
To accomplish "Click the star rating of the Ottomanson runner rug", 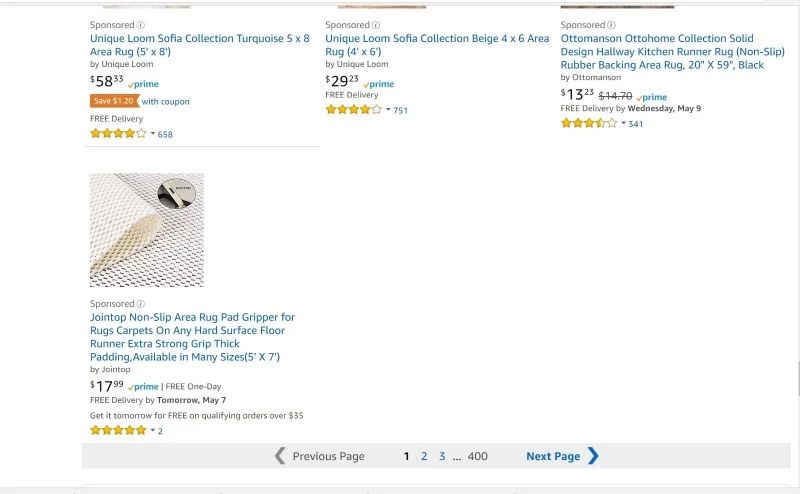I will pyautogui.click(x=588, y=124).
